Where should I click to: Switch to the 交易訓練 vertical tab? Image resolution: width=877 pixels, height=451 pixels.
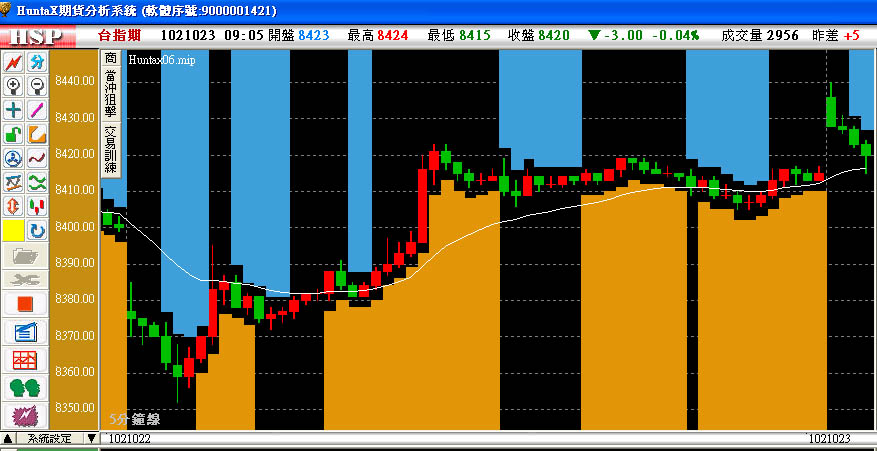pyautogui.click(x=111, y=149)
